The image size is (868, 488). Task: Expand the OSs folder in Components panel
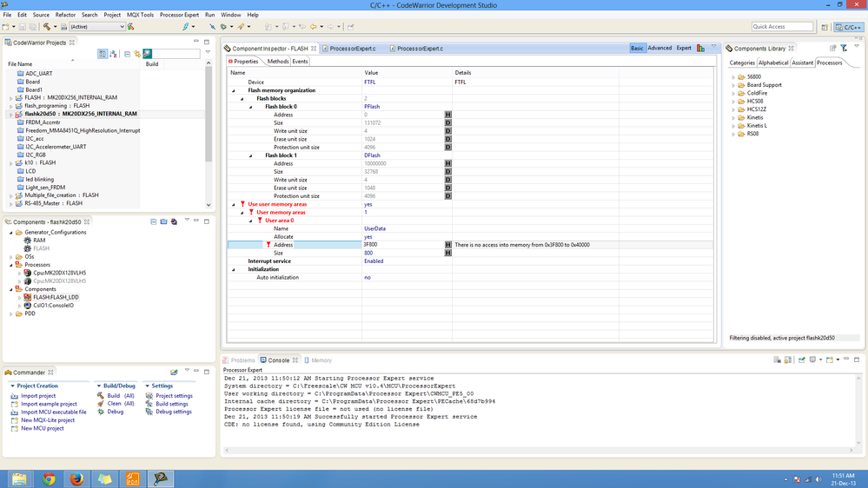pos(11,257)
